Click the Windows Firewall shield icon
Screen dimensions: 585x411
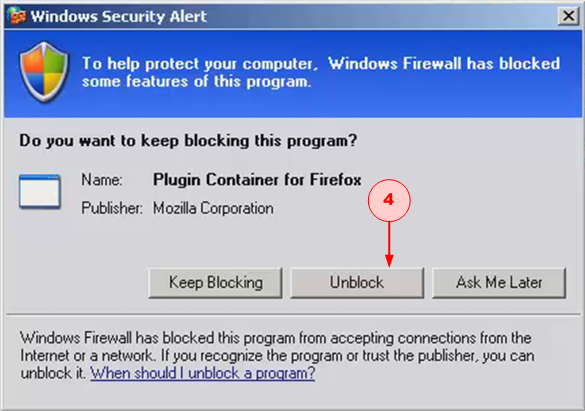click(x=44, y=72)
